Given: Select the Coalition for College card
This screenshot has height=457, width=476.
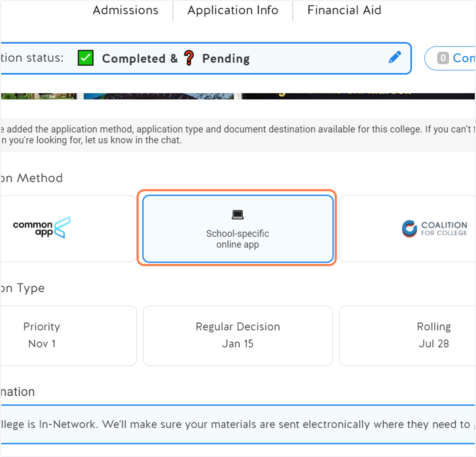Looking at the screenshot, I should point(408,229).
